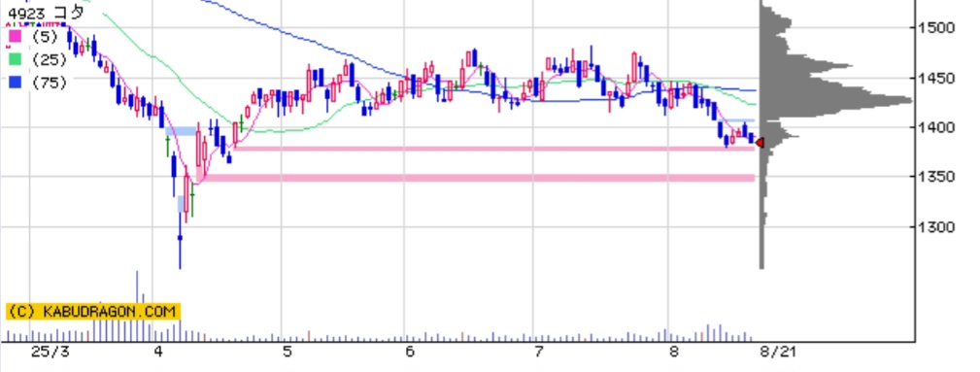Select the blue (75) moving average swatch

(15, 82)
